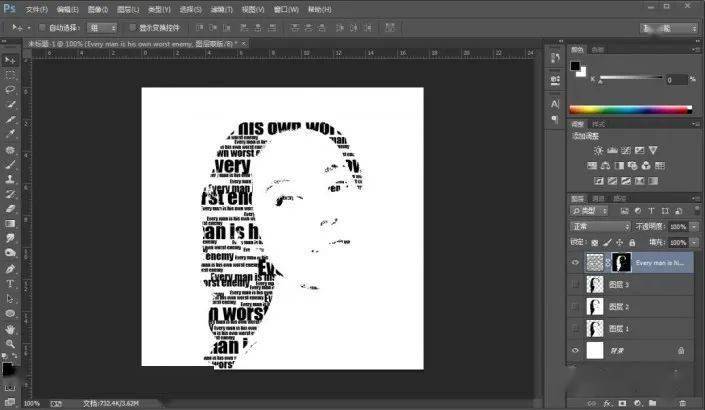
Task: Select the Quick Selection tool
Action: coord(10,105)
